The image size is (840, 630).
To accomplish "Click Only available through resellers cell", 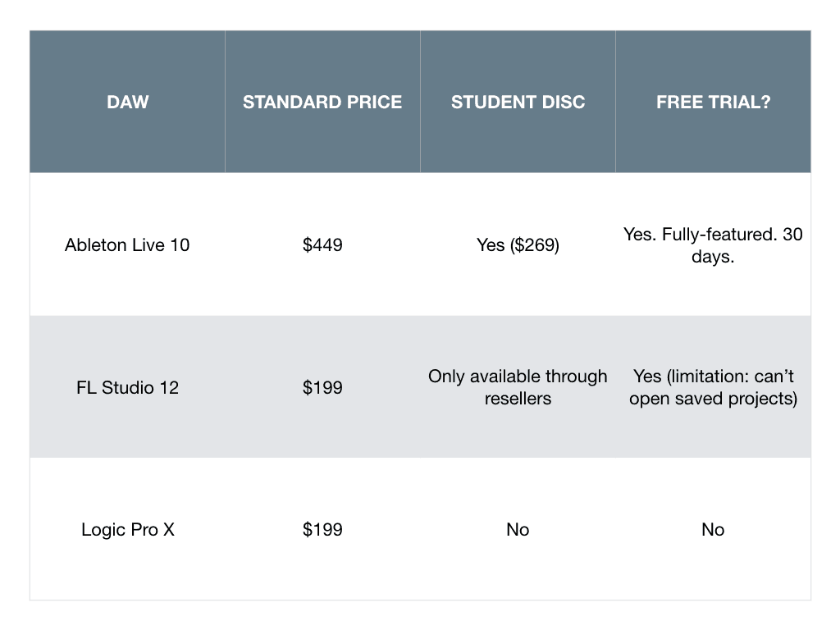I will pos(518,387).
